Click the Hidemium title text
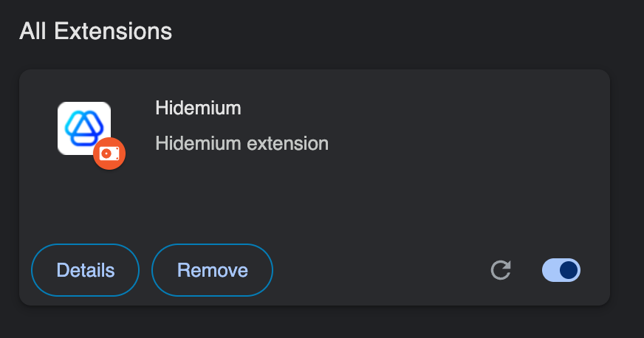Image resolution: width=644 pixels, height=338 pixels. (x=199, y=108)
